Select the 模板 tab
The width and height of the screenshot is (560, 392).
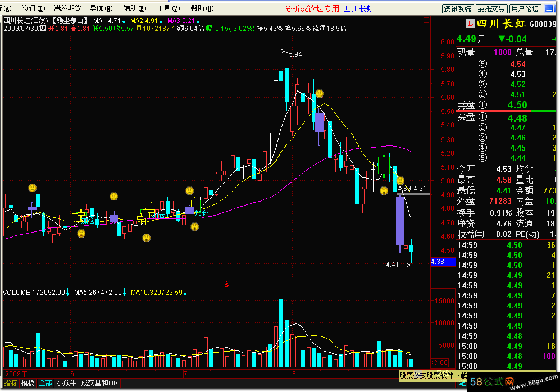(x=28, y=383)
